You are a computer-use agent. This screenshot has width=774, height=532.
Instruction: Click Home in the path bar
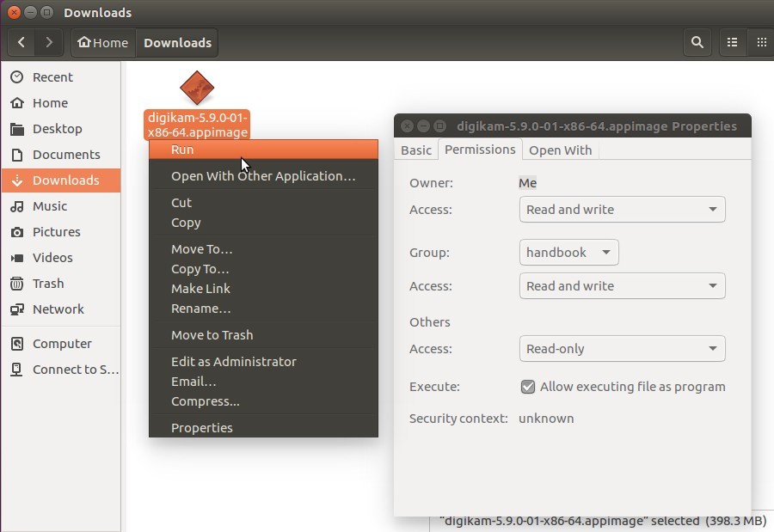103,42
